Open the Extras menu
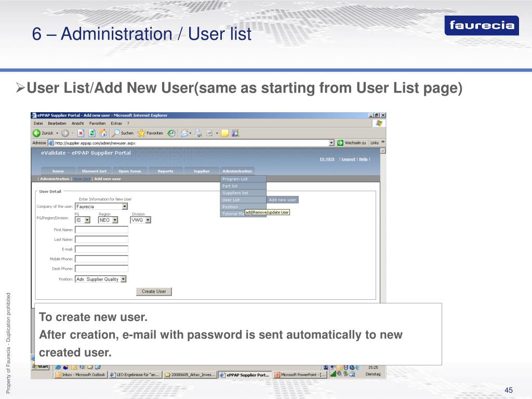 tap(116, 123)
